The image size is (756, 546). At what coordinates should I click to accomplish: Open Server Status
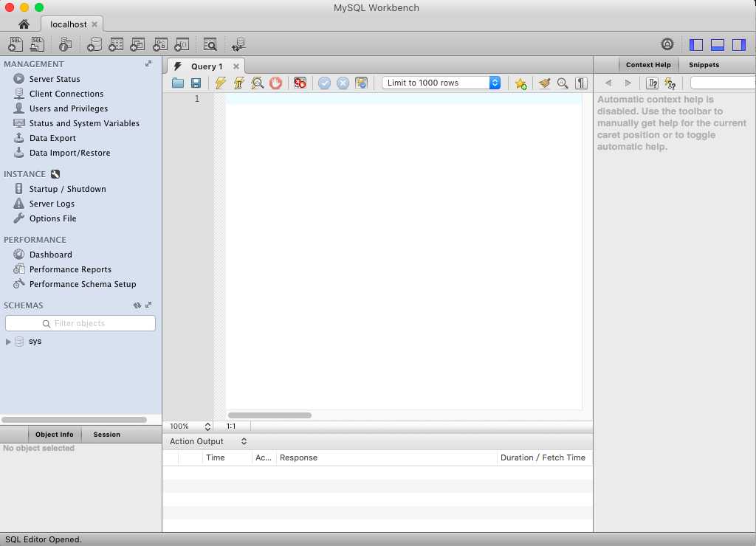point(55,79)
